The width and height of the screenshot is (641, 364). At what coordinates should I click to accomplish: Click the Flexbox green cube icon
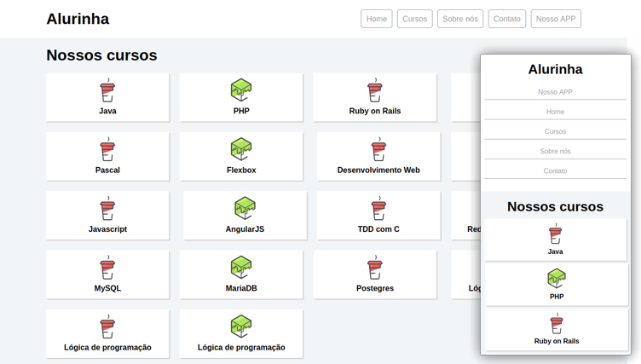tap(241, 149)
